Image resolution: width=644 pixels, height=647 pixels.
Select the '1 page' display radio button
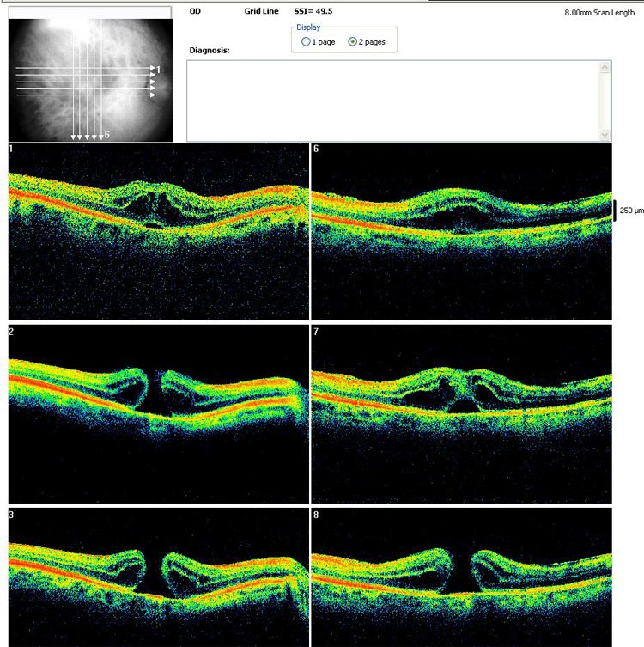[x=306, y=42]
